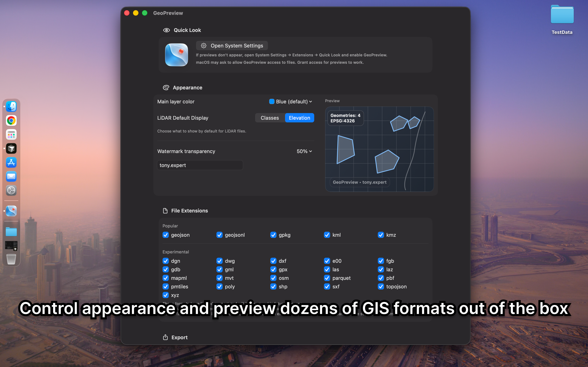This screenshot has width=588, height=367.
Task: Click the File Extensions document icon
Action: (165, 211)
